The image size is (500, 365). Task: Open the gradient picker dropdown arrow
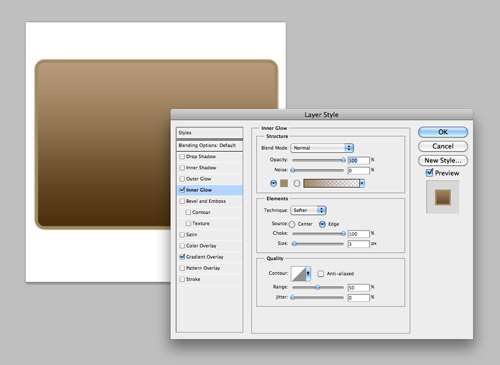click(x=362, y=183)
